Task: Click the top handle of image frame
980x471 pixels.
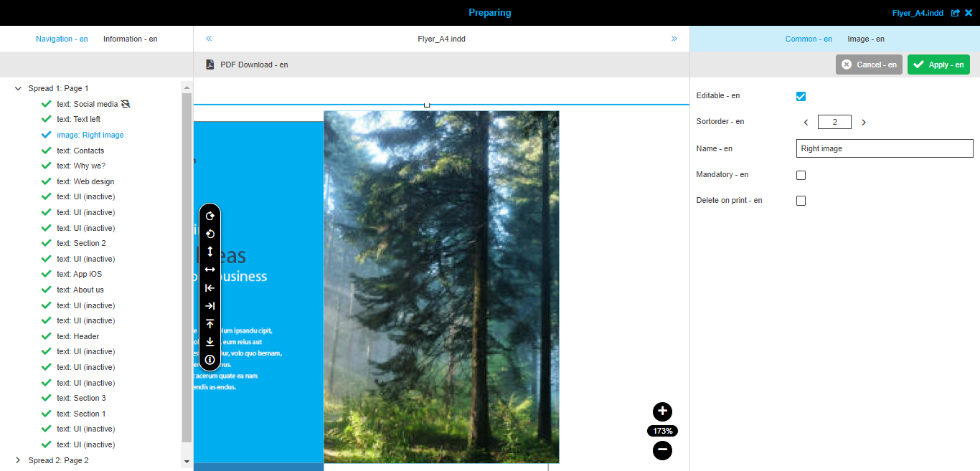Action: pyautogui.click(x=427, y=105)
